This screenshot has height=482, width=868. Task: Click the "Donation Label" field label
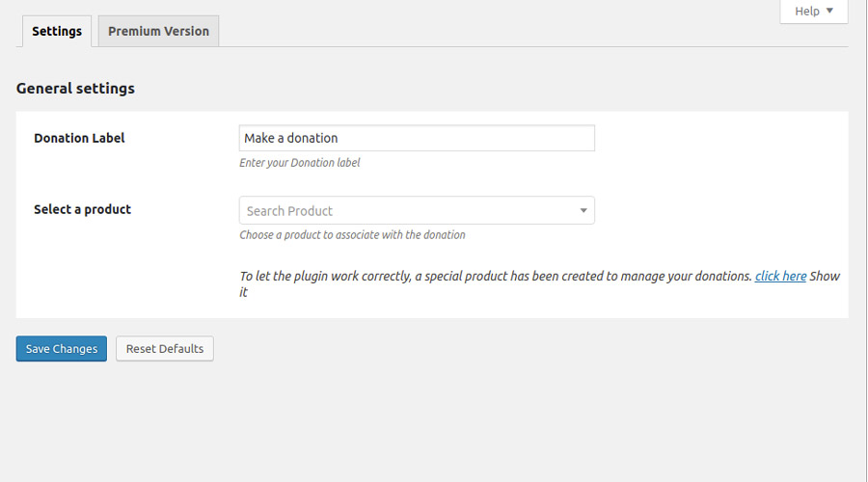[x=79, y=138]
